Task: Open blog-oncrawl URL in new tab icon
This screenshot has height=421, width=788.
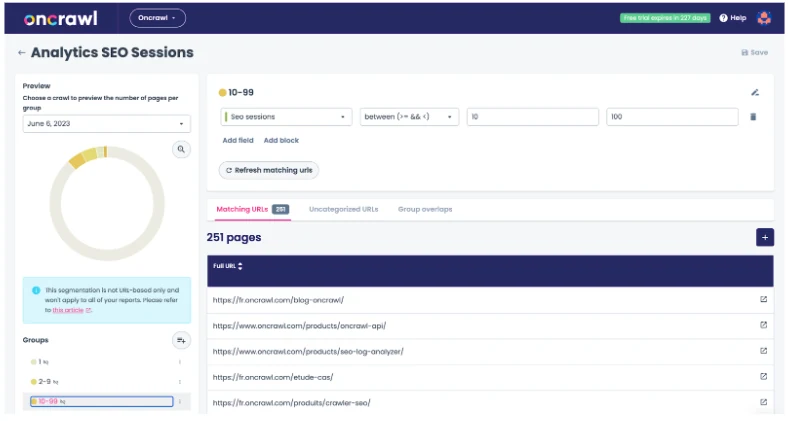Action: click(763, 299)
